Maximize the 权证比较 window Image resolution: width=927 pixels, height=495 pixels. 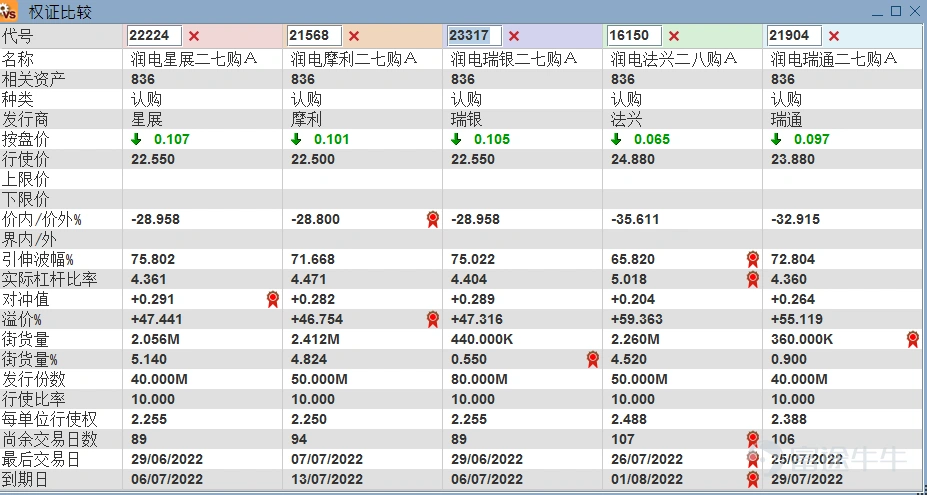pyautogui.click(x=896, y=11)
